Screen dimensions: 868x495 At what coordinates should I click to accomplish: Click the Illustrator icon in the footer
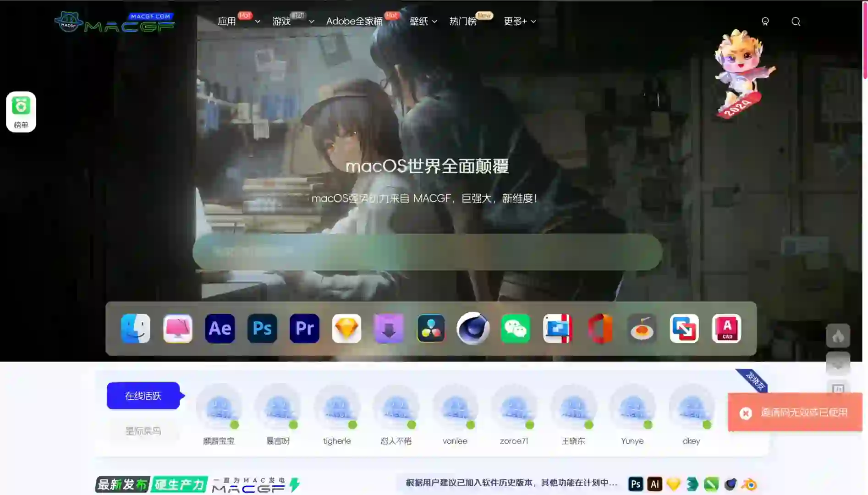pyautogui.click(x=654, y=484)
